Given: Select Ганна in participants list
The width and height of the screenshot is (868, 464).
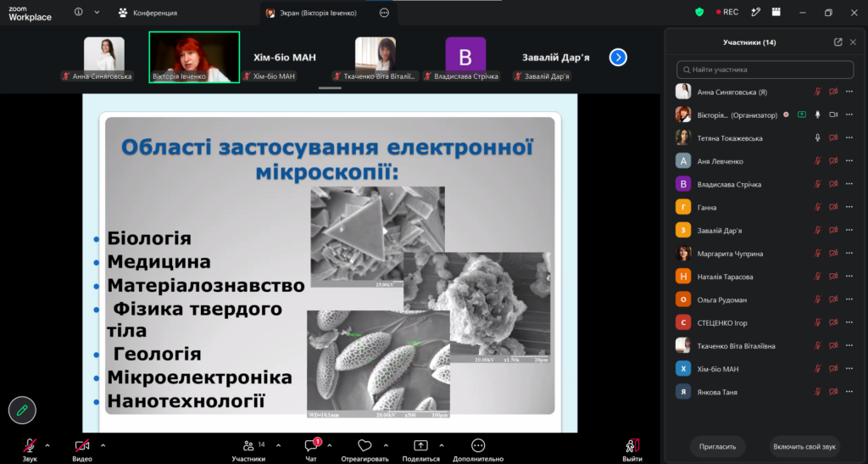Looking at the screenshot, I should (x=765, y=207).
